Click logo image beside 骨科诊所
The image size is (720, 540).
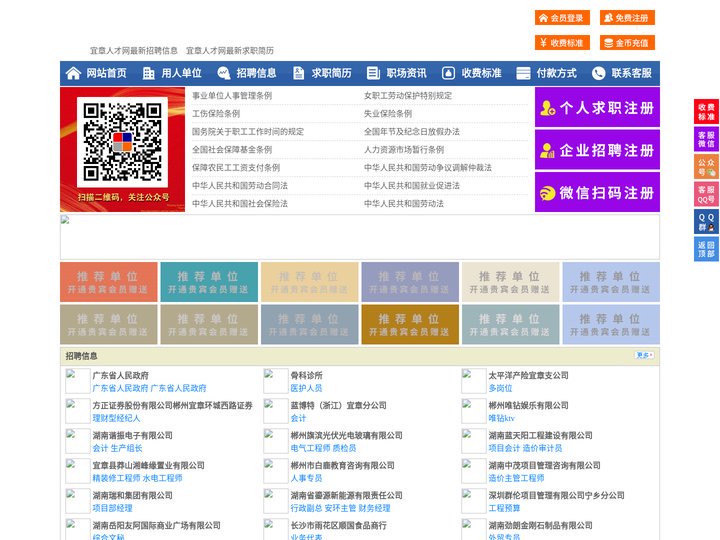tap(276, 381)
